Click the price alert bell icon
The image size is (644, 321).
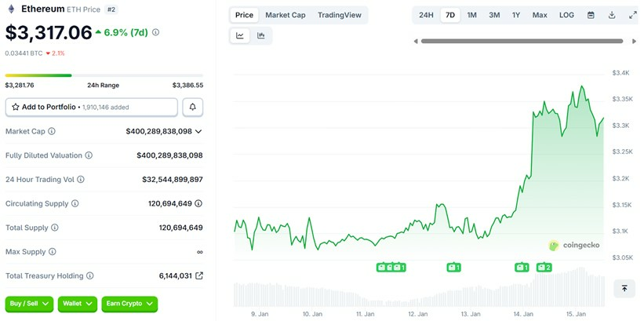coord(192,107)
